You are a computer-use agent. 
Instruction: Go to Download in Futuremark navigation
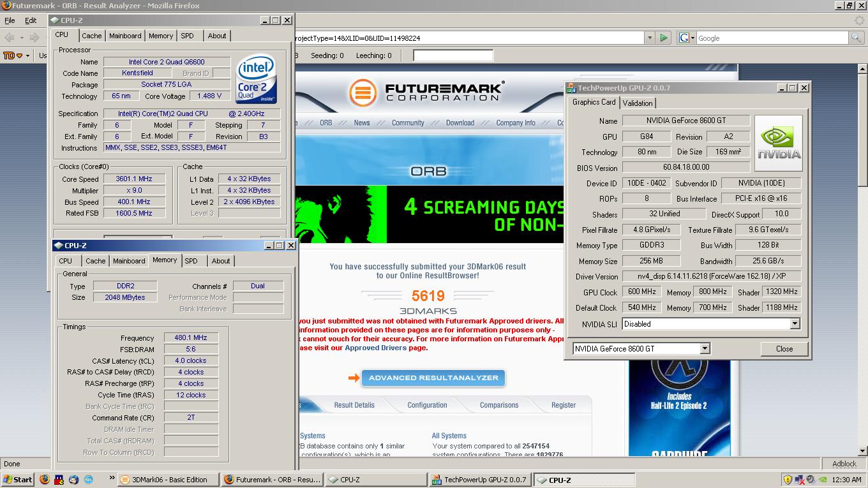click(460, 123)
